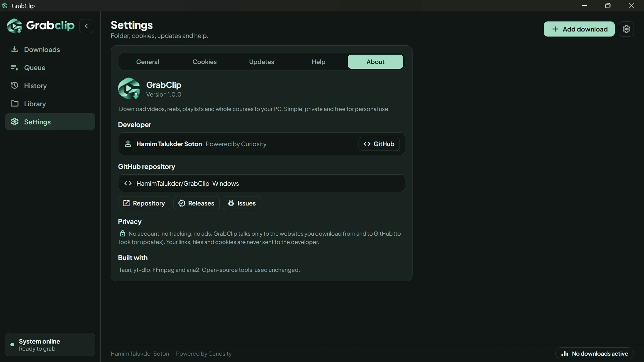Open the Downloads section in sidebar
The width and height of the screenshot is (644, 362).
(50, 50)
